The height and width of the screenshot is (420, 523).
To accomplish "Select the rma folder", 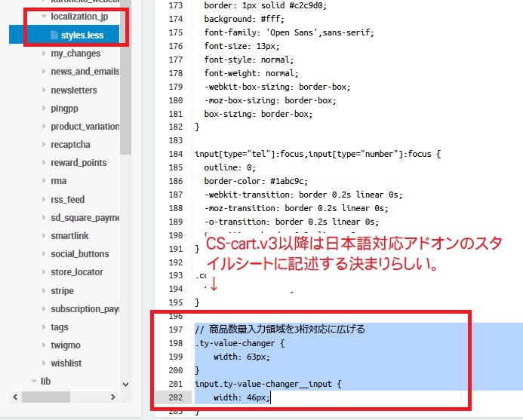I will point(59,181).
